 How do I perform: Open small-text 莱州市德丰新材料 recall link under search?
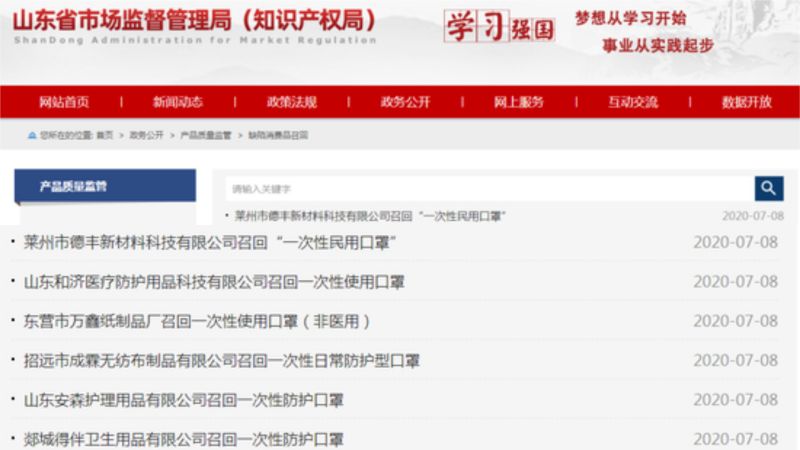370,216
